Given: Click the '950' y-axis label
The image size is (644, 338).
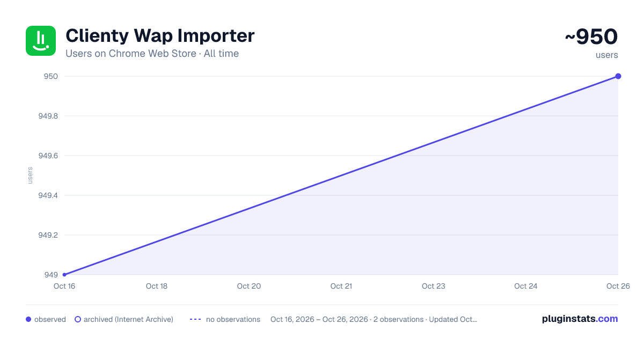Looking at the screenshot, I should click(x=52, y=76).
